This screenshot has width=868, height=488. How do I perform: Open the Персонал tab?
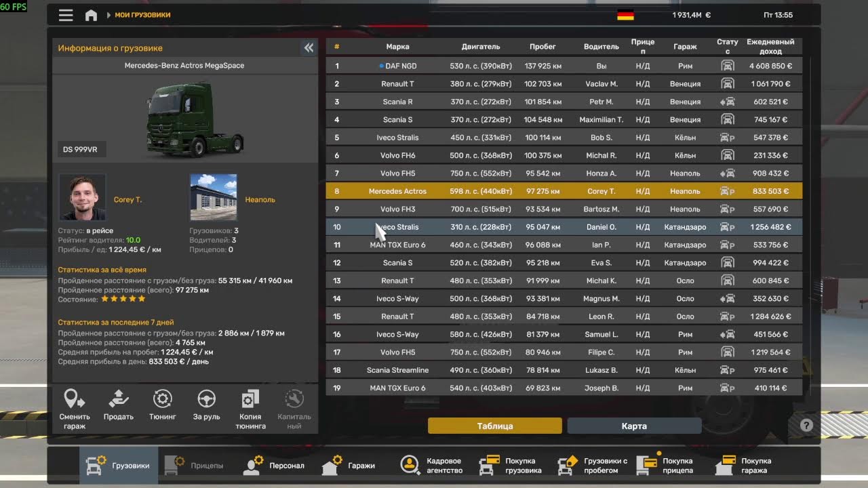point(275,466)
